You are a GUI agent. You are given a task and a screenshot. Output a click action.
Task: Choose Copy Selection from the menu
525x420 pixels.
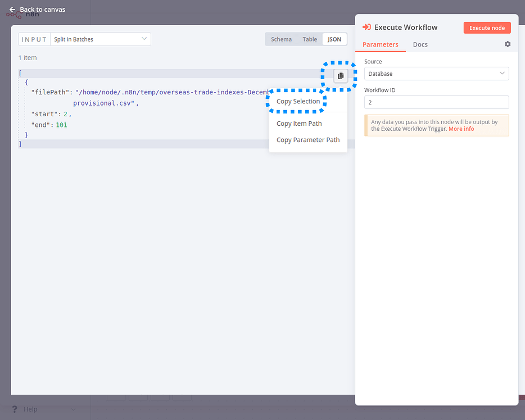pyautogui.click(x=298, y=102)
